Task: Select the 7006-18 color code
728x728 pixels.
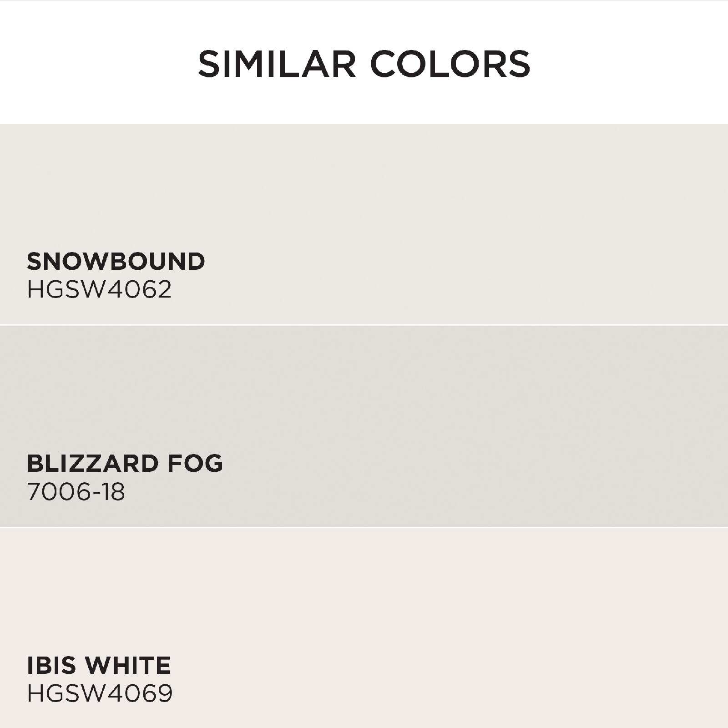Action: click(x=76, y=491)
